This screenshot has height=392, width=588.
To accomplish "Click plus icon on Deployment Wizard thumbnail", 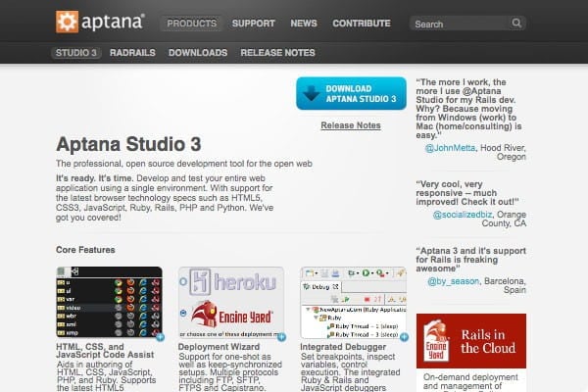I will (x=281, y=337).
